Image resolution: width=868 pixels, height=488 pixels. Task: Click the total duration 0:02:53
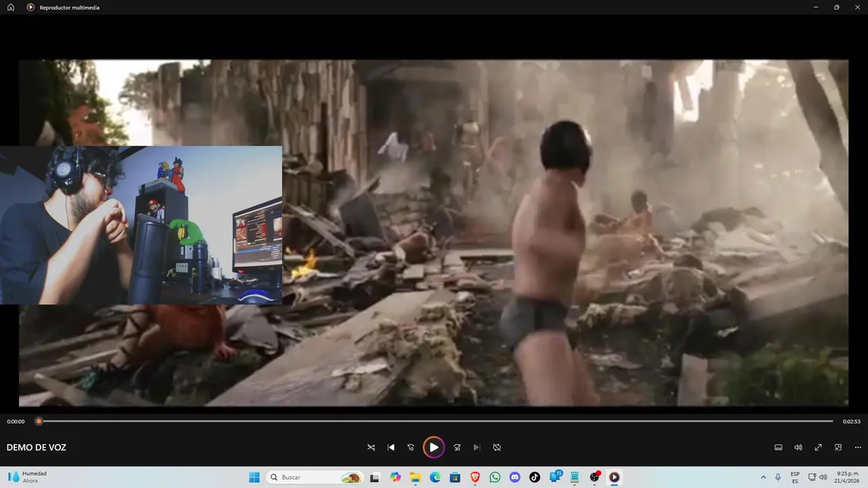click(852, 422)
